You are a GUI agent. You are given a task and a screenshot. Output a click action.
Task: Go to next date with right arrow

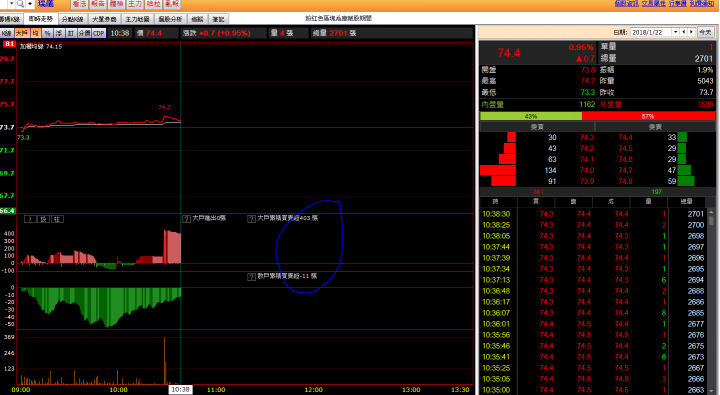click(691, 32)
